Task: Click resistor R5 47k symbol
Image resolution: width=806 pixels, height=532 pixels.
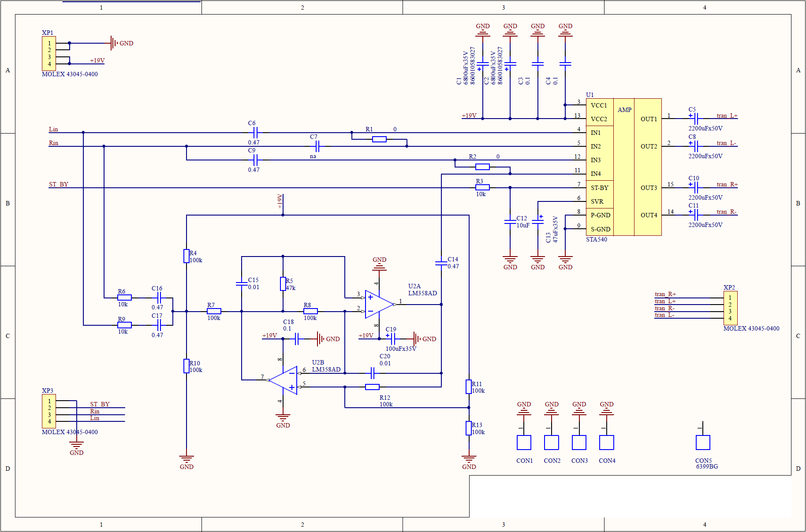Action: (x=283, y=284)
